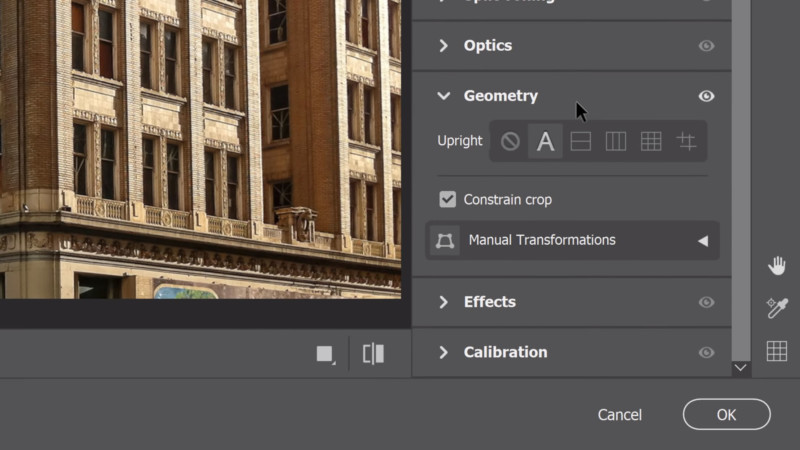Turn off Upright correction

[510, 141]
